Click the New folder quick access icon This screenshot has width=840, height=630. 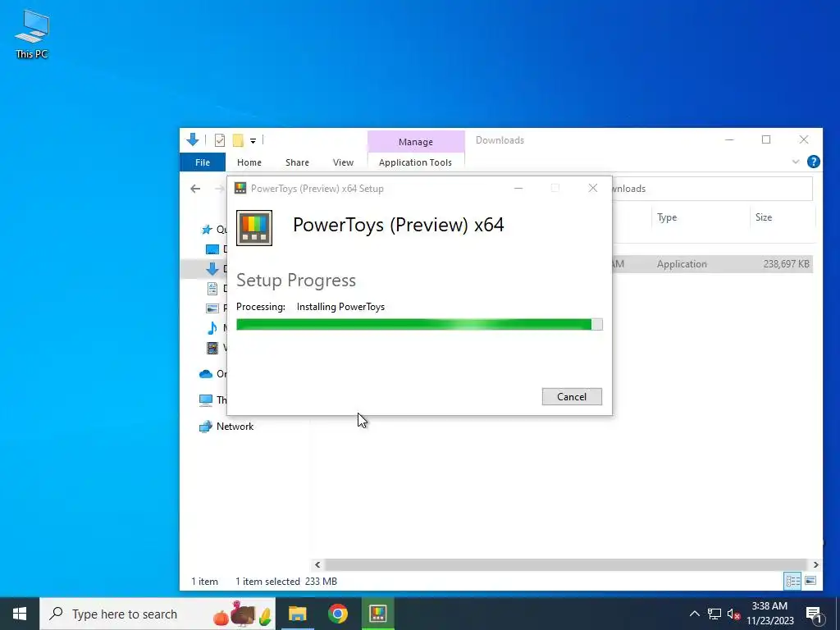(x=238, y=140)
